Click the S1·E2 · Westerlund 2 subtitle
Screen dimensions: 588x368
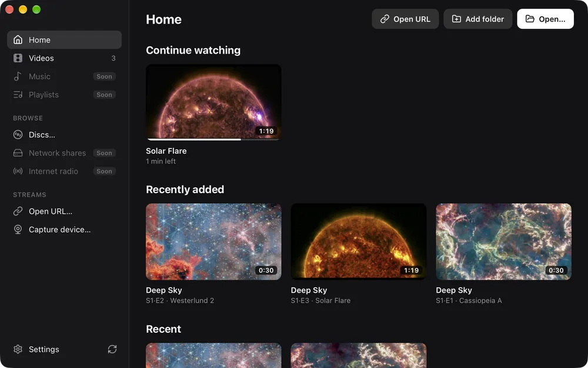(180, 301)
